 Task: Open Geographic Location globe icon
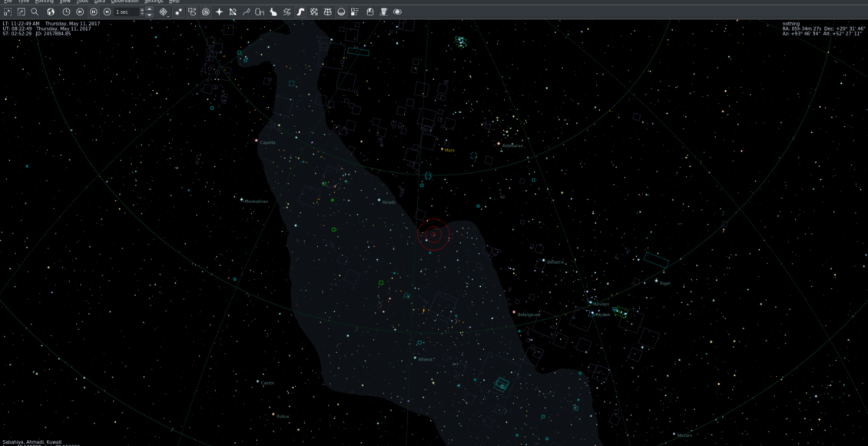(51, 12)
